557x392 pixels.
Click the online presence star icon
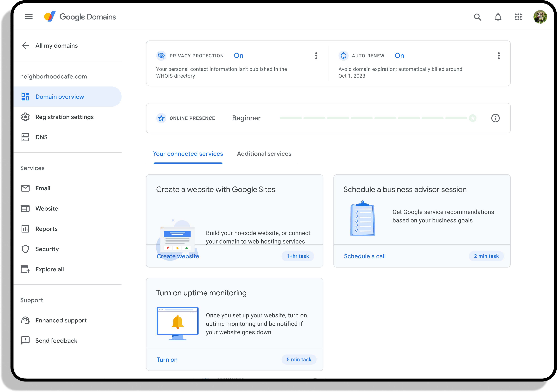161,118
